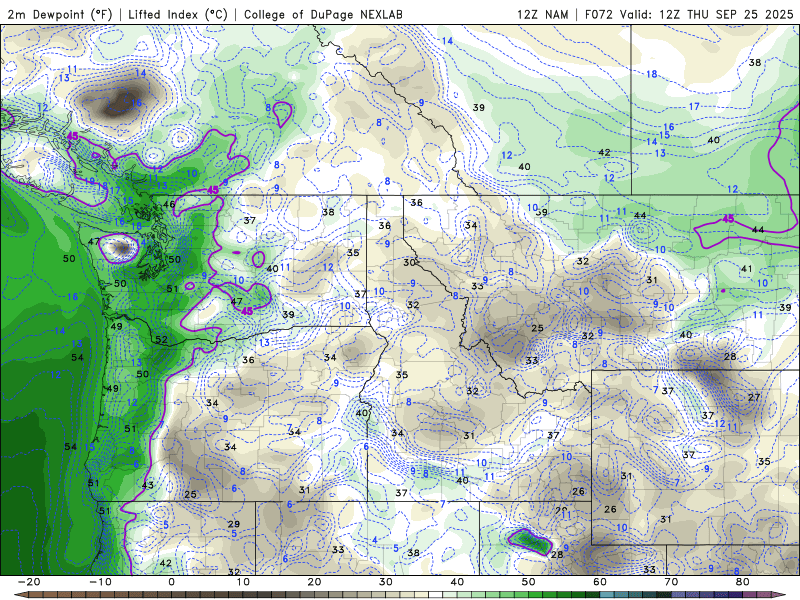Click the 70 label on the bottom color scale
800x600 pixels.
click(671, 582)
